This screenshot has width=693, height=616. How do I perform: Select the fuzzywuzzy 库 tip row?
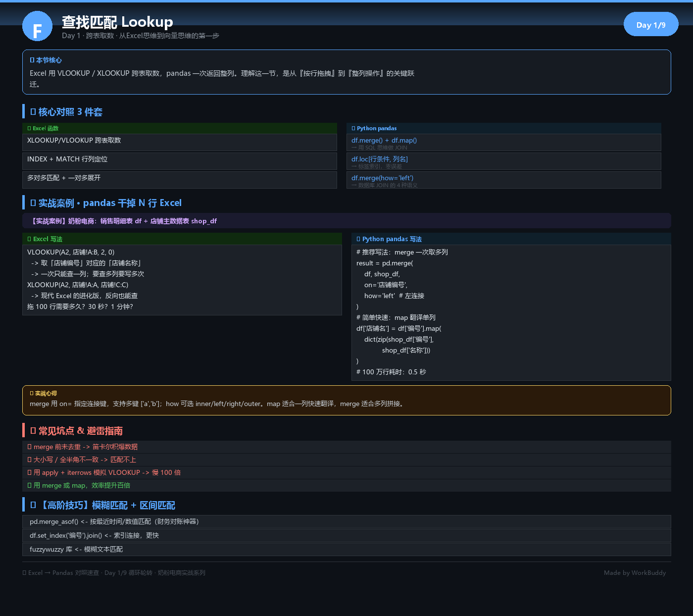[x=346, y=549]
